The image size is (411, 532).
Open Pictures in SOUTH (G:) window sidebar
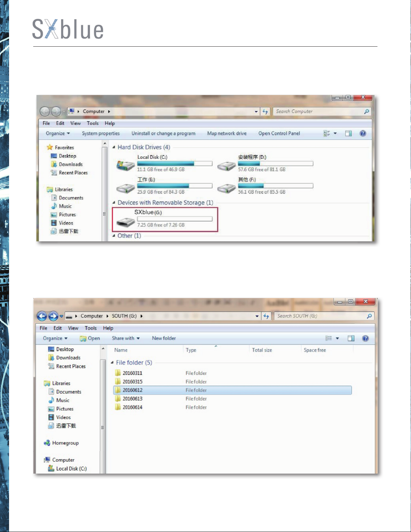pyautogui.click(x=61, y=409)
